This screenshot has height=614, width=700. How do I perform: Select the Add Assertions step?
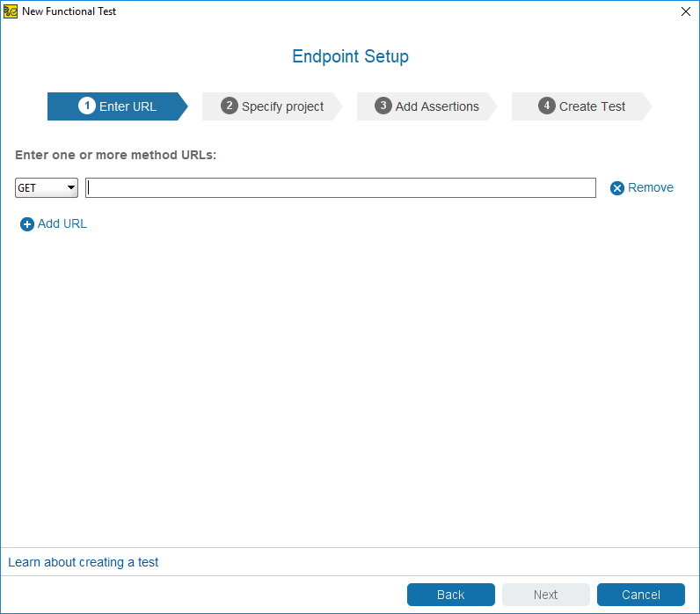[427, 106]
